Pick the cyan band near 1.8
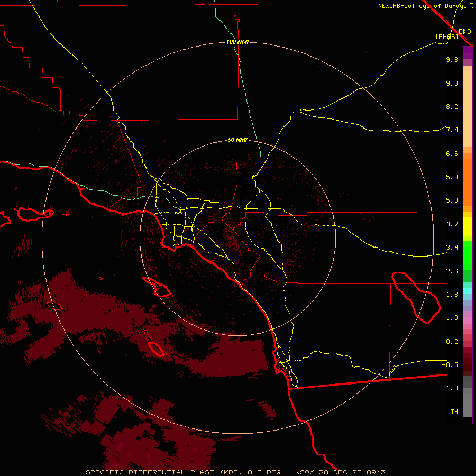 pyautogui.click(x=467, y=291)
